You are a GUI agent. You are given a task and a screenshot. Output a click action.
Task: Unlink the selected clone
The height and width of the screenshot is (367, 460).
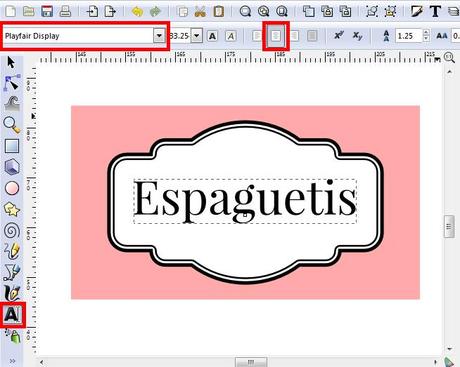(x=345, y=11)
